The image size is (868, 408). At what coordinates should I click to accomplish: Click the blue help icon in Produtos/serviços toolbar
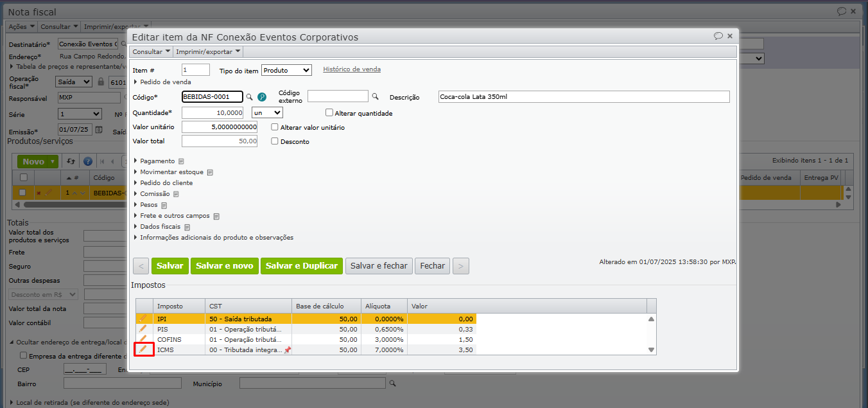coord(88,161)
